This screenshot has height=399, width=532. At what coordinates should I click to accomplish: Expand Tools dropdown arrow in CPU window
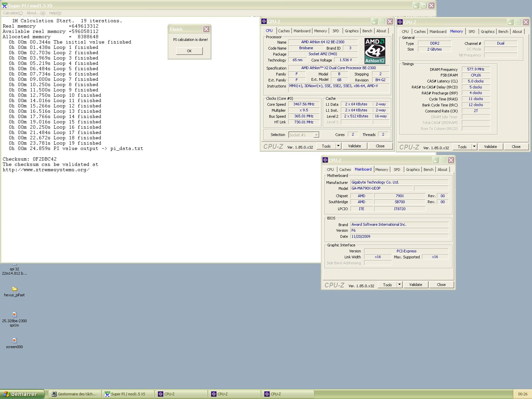pos(338,146)
